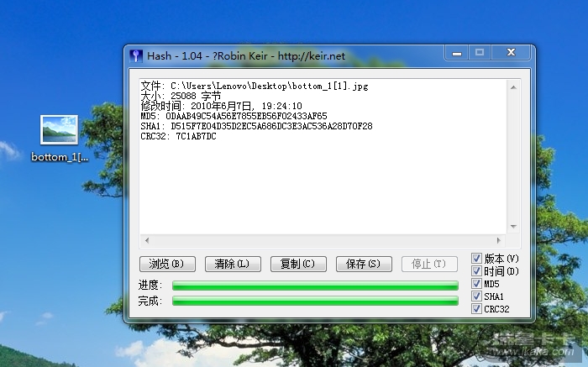This screenshot has width=588, height=367.
Task: Uncheck the 时间(D) time checkbox
Action: (x=476, y=271)
